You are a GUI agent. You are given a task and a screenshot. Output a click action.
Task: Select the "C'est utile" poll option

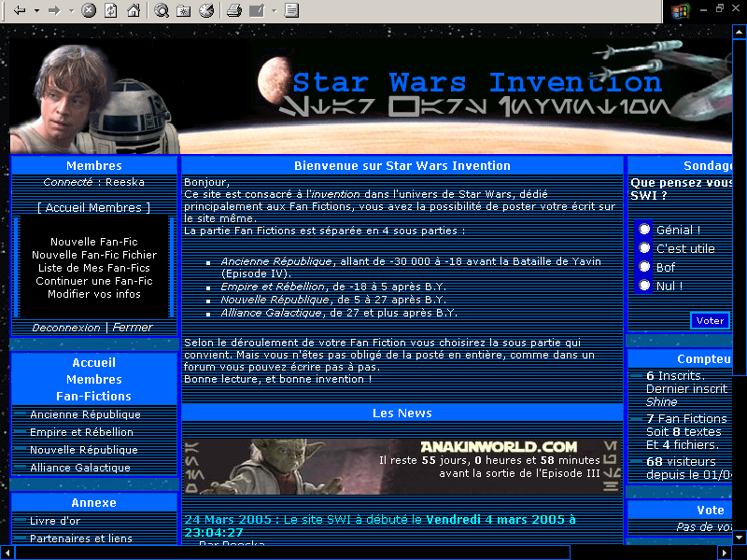(x=644, y=247)
